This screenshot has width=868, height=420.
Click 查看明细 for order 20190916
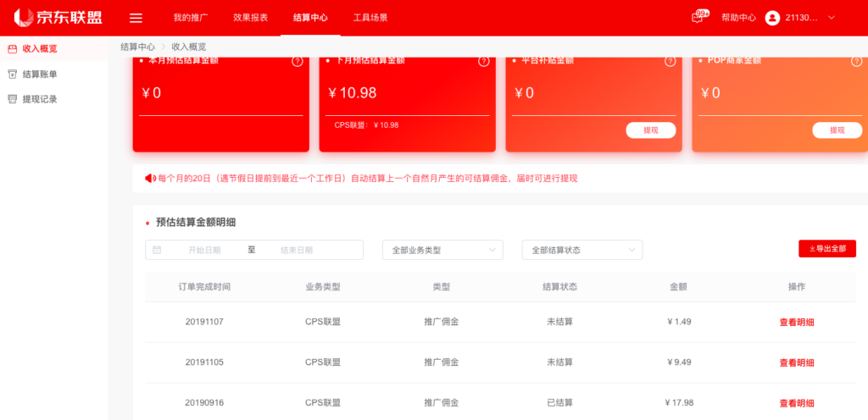tap(797, 403)
